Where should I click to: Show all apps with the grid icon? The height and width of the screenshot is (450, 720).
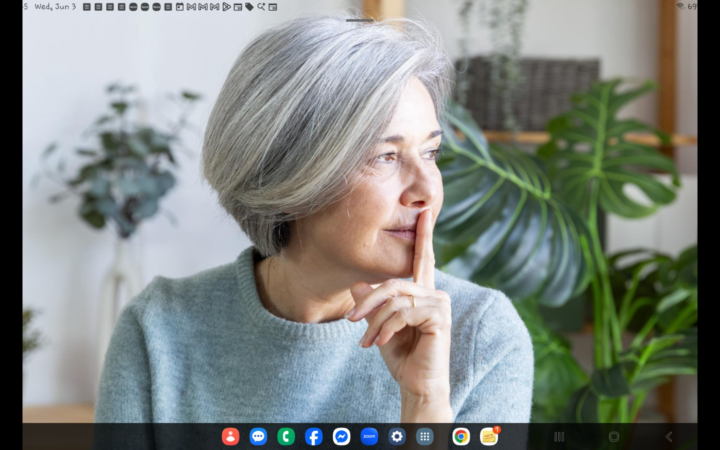(425, 436)
